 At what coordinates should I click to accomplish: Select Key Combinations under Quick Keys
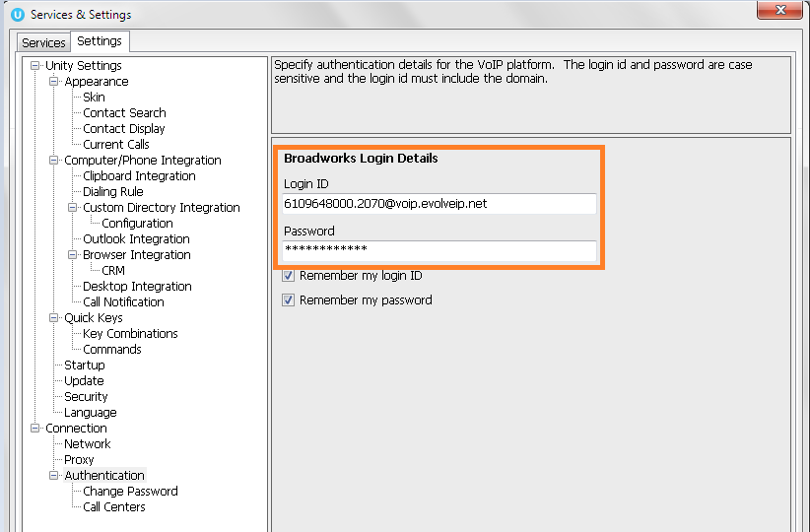tap(130, 334)
